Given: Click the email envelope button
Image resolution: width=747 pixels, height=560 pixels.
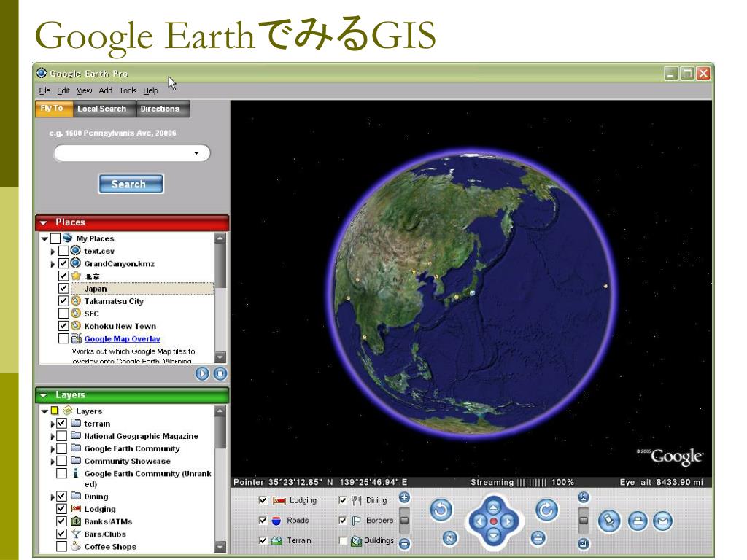Looking at the screenshot, I should click(662, 521).
